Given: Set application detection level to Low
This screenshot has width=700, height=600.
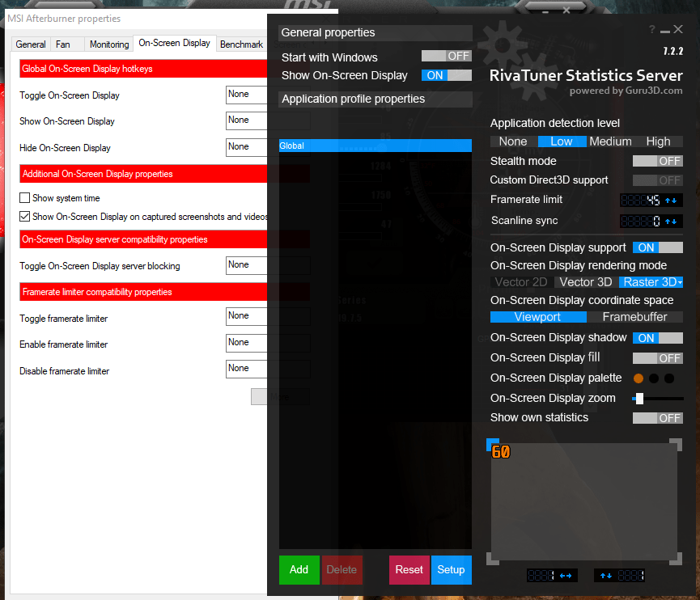Looking at the screenshot, I should pyautogui.click(x=562, y=142).
